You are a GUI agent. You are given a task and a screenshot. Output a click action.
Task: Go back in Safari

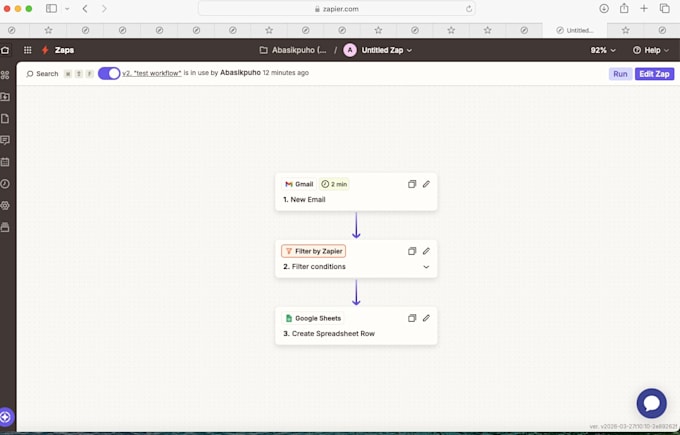(x=85, y=8)
